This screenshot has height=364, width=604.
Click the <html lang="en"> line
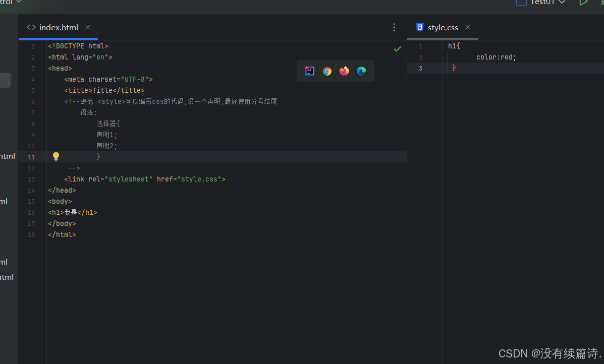tap(80, 57)
